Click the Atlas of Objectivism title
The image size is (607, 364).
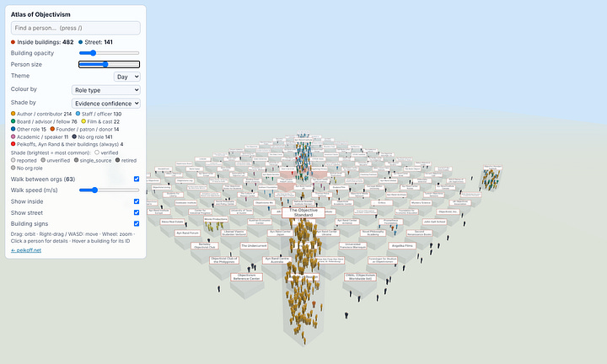coord(40,14)
